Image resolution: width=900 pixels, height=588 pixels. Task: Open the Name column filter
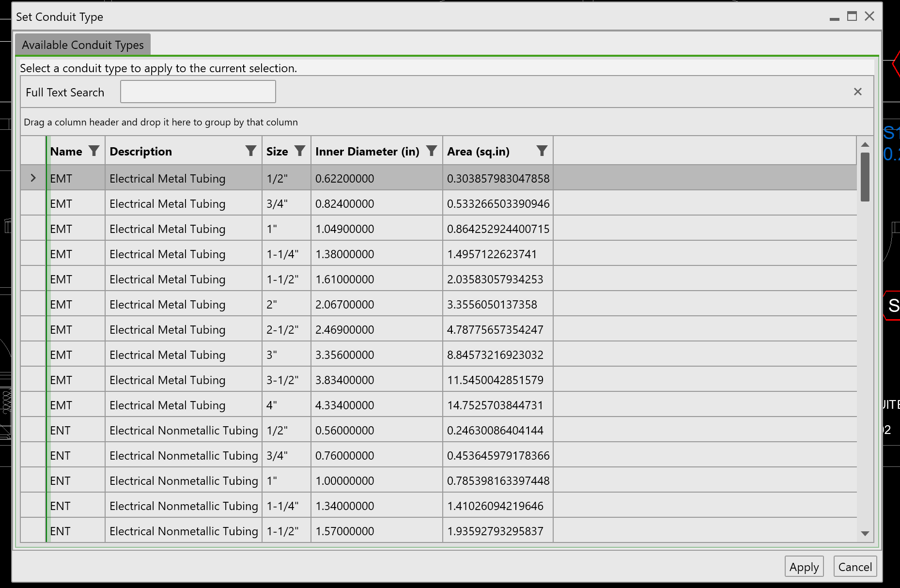(x=95, y=151)
